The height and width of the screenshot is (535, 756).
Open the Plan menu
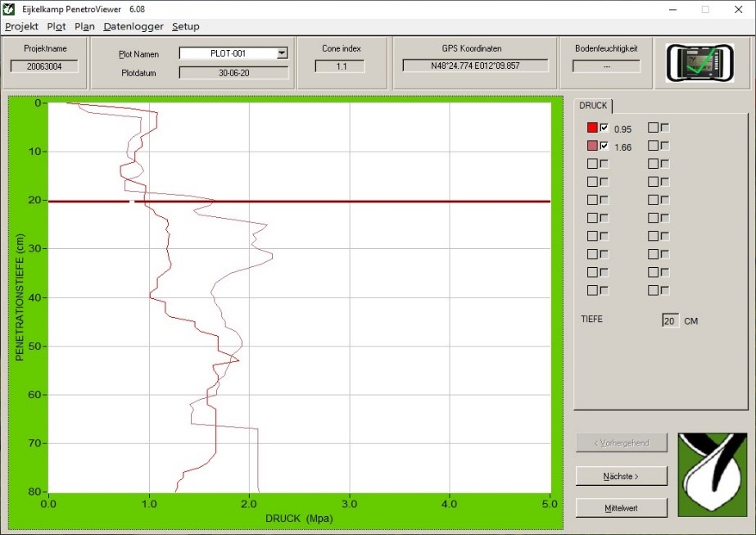(84, 26)
